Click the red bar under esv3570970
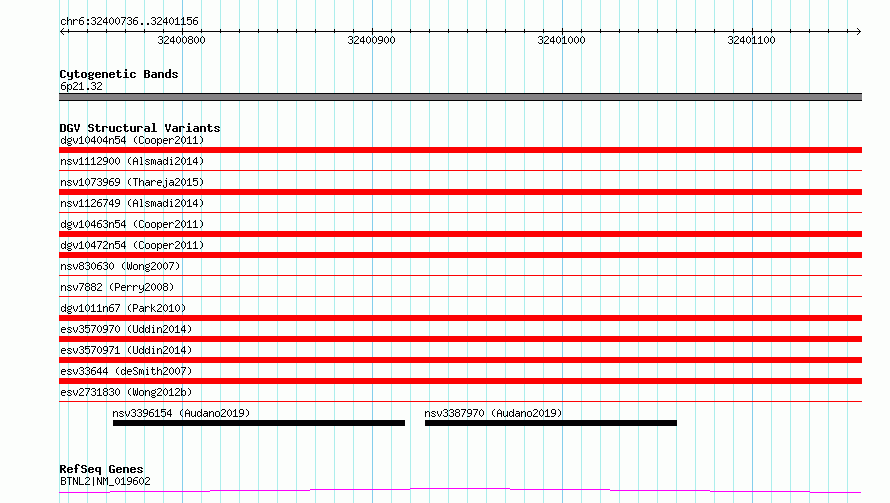Image resolution: width=890 pixels, height=503 pixels. (460, 339)
